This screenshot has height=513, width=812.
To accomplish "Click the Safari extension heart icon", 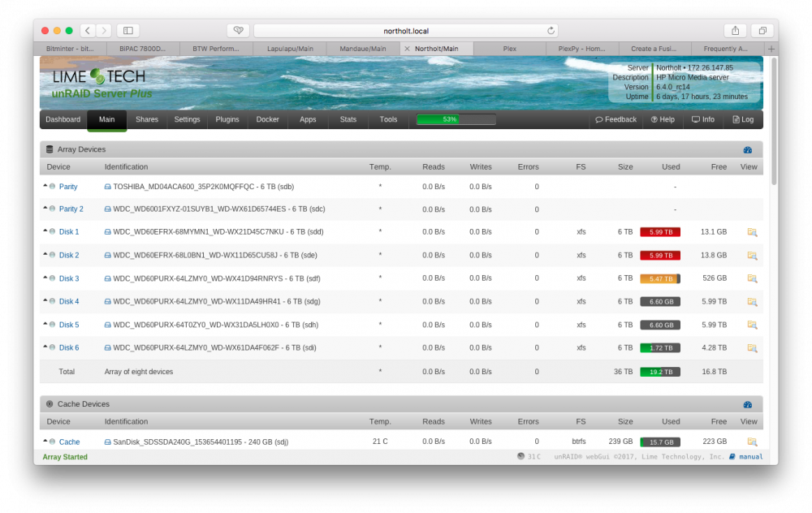I will point(238,31).
